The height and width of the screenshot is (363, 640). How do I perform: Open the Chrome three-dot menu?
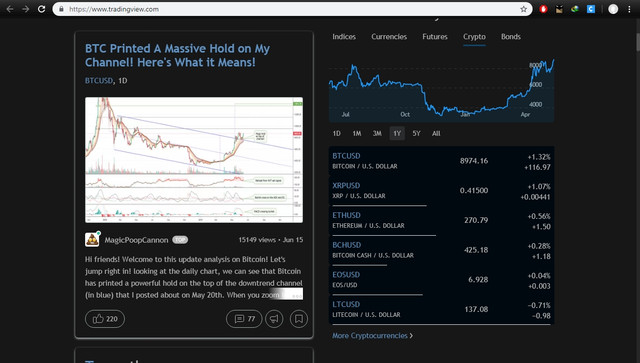[629, 9]
